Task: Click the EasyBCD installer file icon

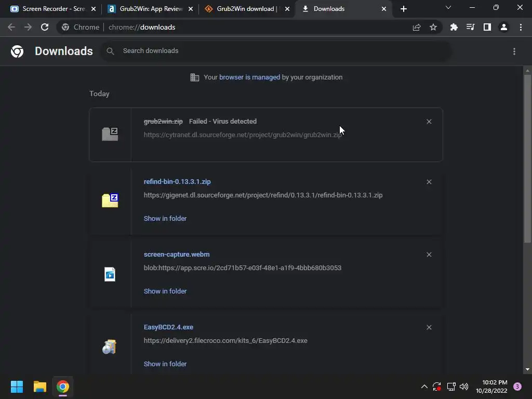Action: coord(109,347)
